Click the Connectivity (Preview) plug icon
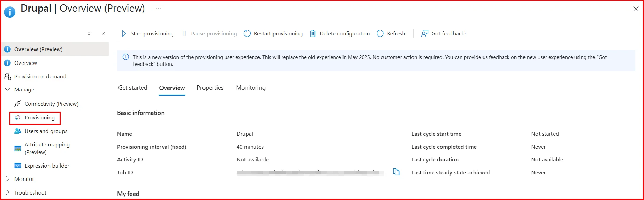644x200 pixels. 18,104
